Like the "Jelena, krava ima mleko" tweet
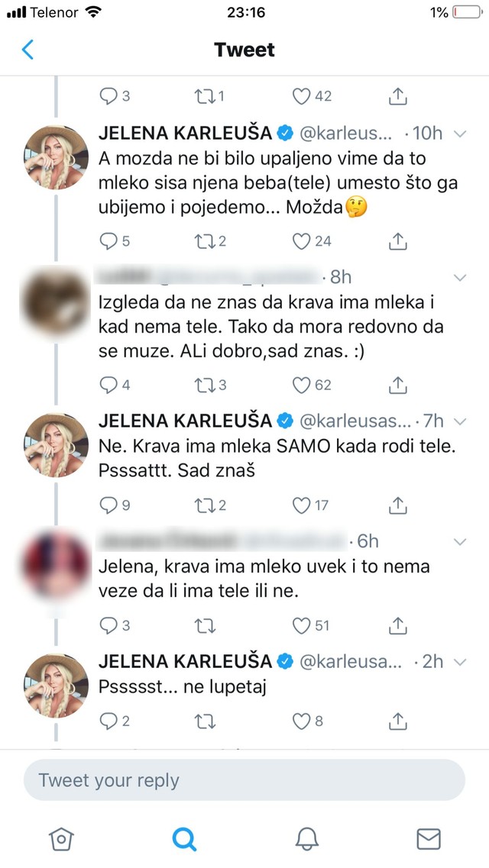The width and height of the screenshot is (489, 868). (x=303, y=625)
